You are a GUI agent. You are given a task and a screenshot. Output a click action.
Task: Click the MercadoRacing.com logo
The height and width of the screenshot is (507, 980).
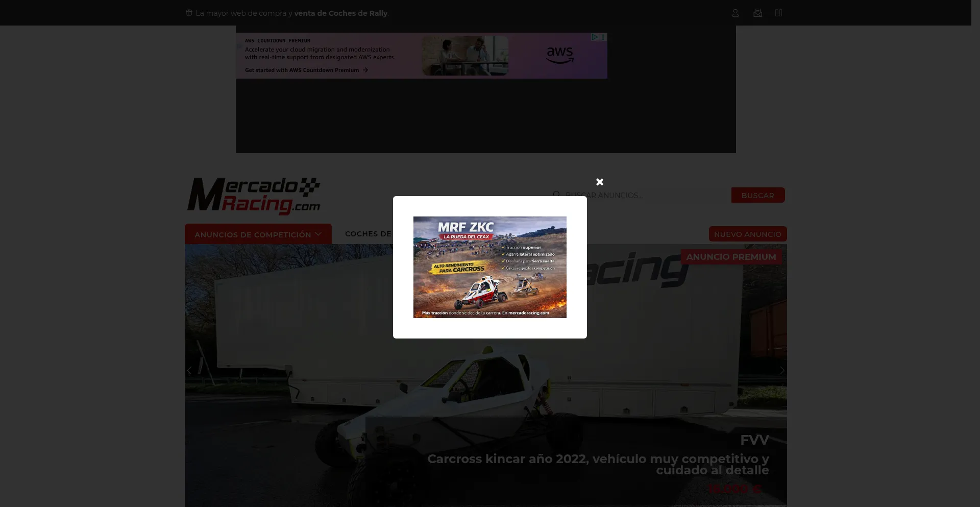(254, 196)
